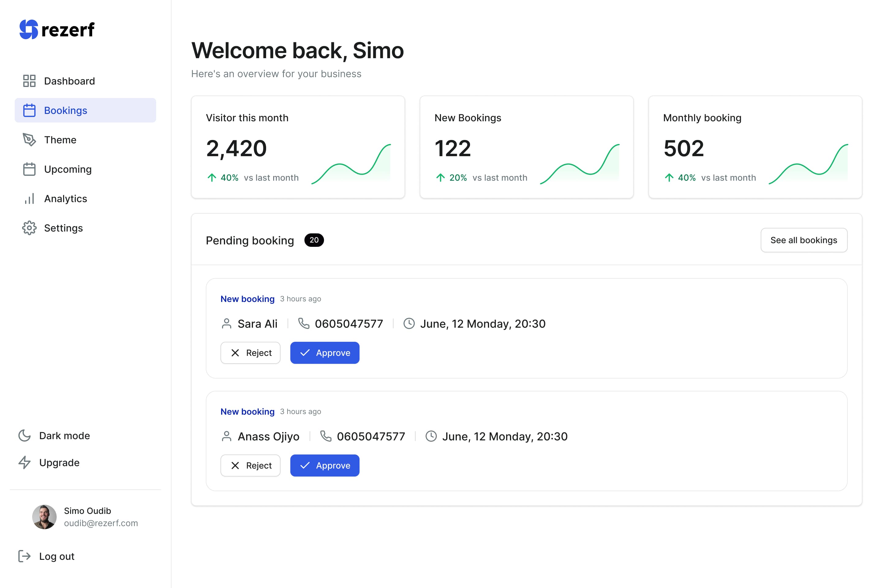The height and width of the screenshot is (588, 882).
Task: Click the Upgrade lightning bolt icon
Action: (24, 463)
